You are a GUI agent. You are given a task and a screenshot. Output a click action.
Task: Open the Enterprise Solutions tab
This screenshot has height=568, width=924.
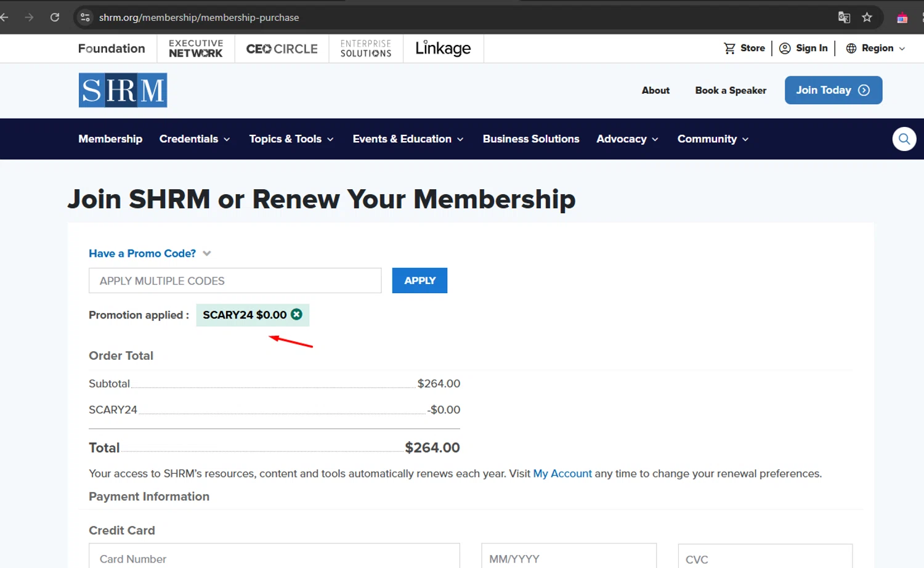[366, 48]
